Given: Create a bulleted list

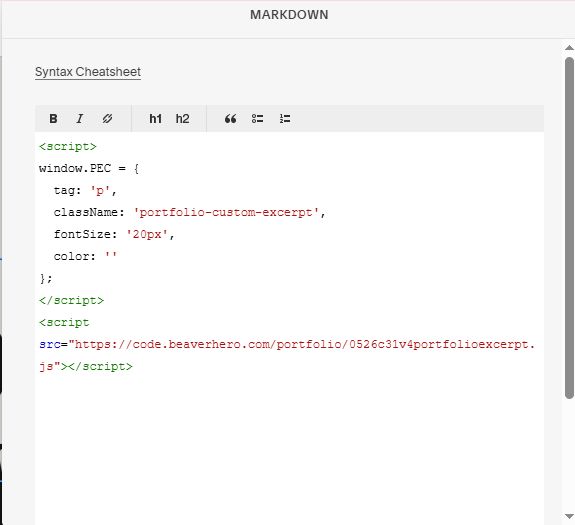Looking at the screenshot, I should 257,119.
